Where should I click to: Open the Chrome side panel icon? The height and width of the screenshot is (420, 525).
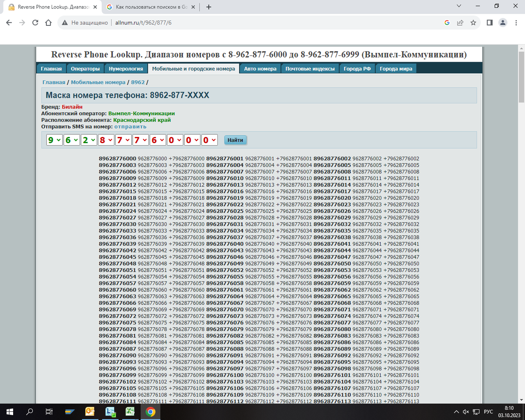coord(490,22)
